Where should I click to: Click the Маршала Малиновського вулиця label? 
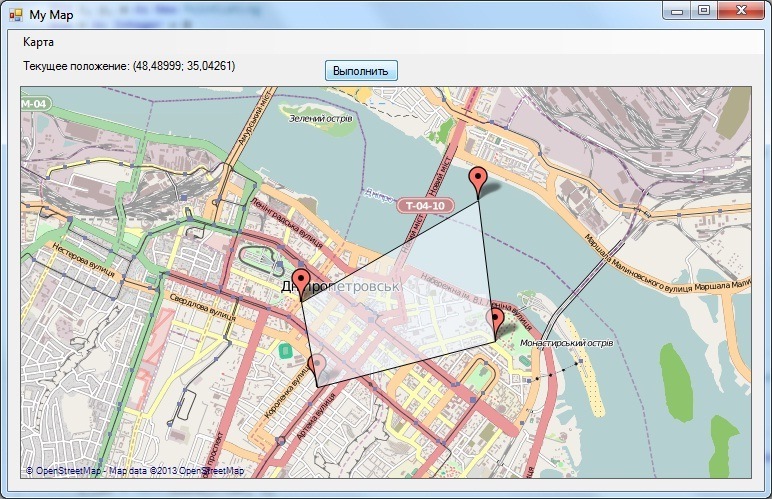pos(638,264)
